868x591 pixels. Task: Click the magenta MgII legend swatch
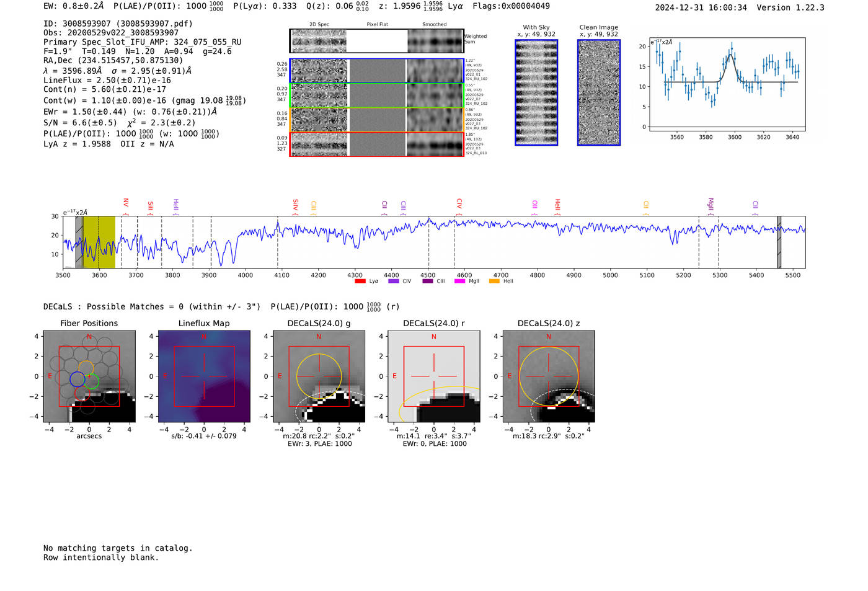pyautogui.click(x=459, y=282)
